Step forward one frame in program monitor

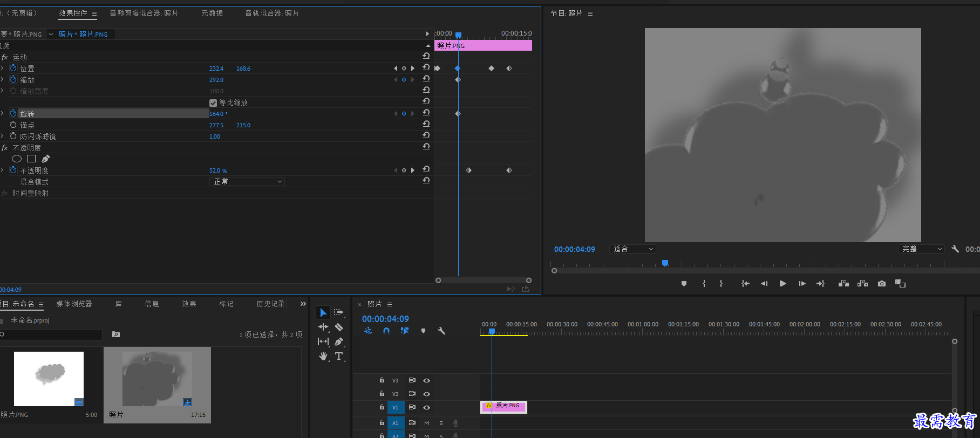[x=802, y=284]
